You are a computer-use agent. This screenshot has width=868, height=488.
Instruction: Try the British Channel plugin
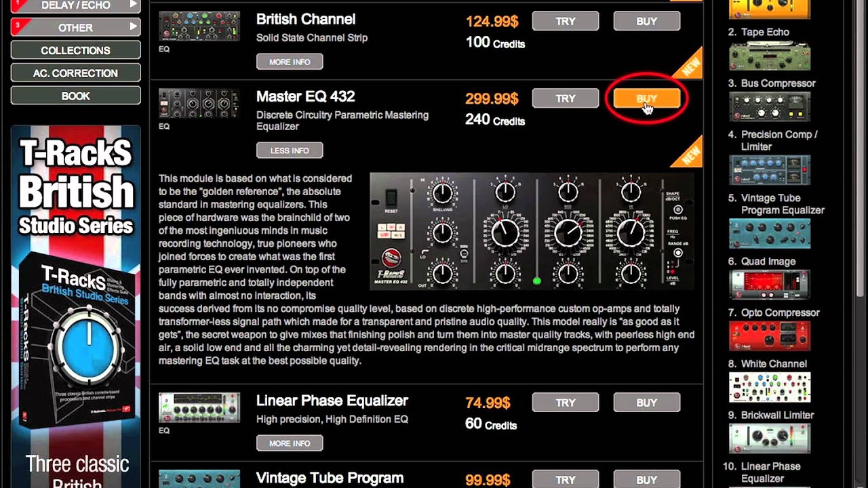click(566, 21)
